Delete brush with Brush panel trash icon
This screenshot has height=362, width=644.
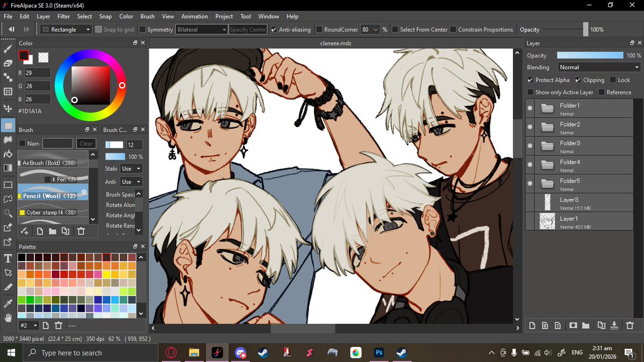click(81, 231)
